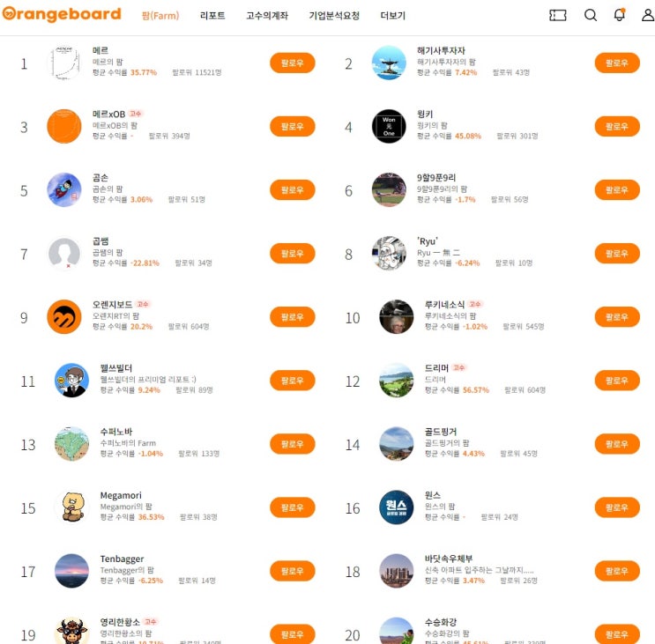Open the 기업분석요청 menu item
The image size is (655, 644).
(334, 16)
